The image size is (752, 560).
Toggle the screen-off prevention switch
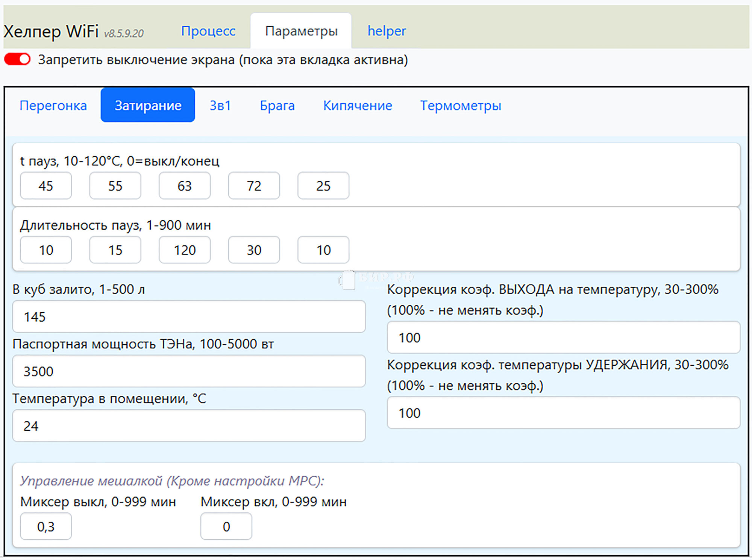[x=17, y=60]
